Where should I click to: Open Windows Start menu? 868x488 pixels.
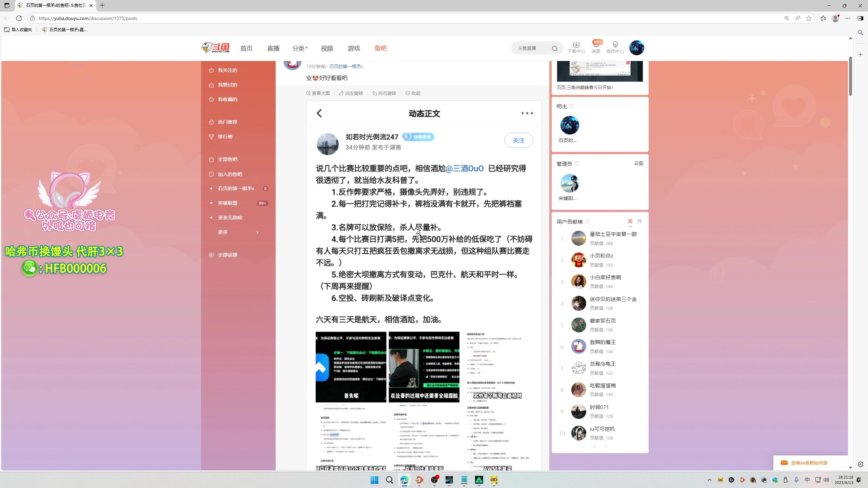coord(374,480)
